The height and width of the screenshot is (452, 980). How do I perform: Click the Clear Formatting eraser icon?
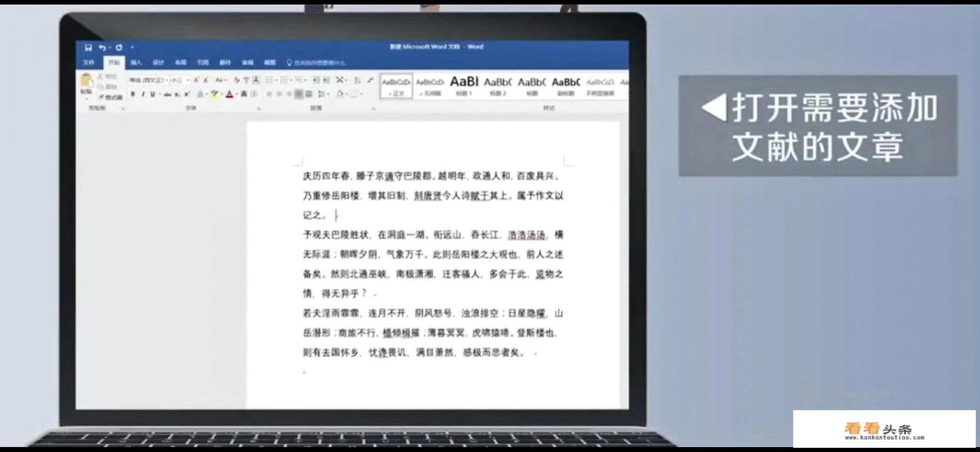point(236,80)
